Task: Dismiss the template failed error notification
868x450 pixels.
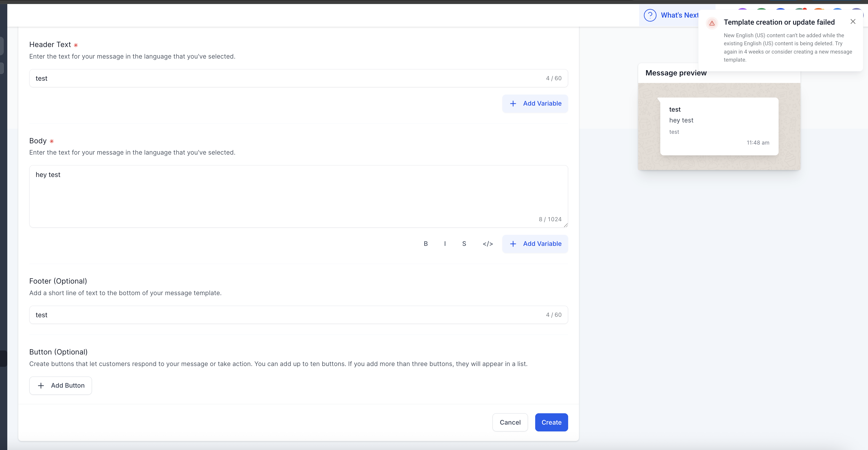Action: click(x=852, y=22)
